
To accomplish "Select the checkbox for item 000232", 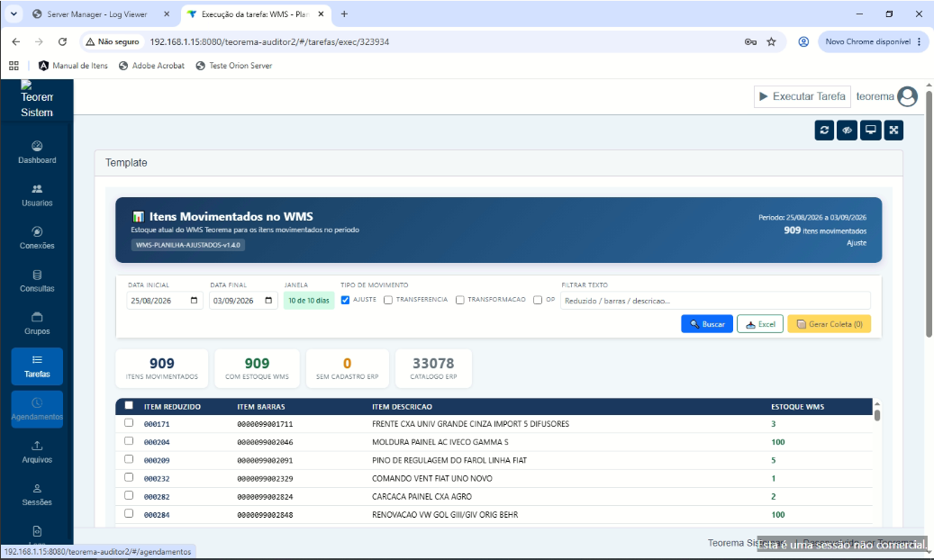I will click(x=129, y=477).
